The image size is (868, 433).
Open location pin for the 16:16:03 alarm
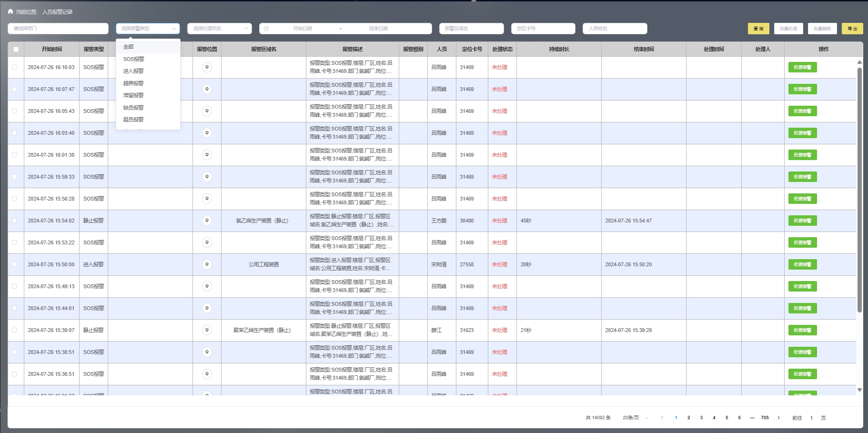(207, 67)
